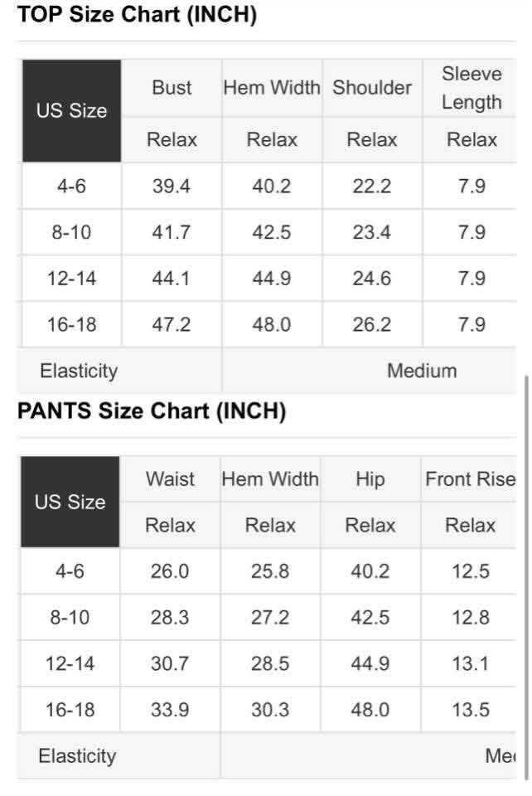This screenshot has height=796, width=532.
Task: Click the Medium elasticity value in TOP chart
Action: pos(422,371)
